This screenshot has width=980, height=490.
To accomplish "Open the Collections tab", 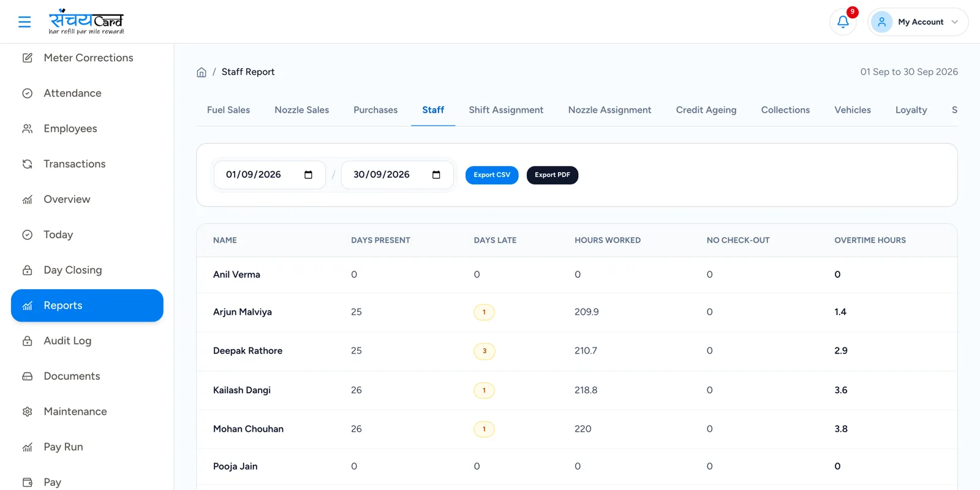I will (x=785, y=110).
